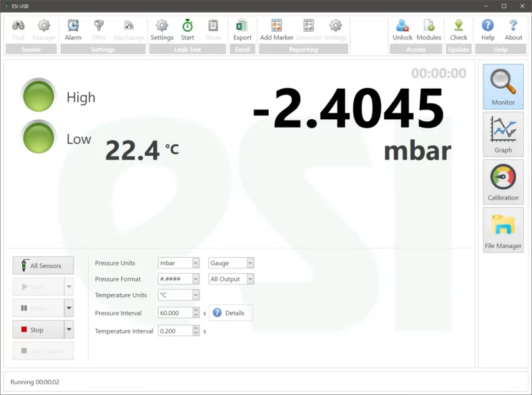Adjust the Pressure Interval spinner arrows

(196, 313)
